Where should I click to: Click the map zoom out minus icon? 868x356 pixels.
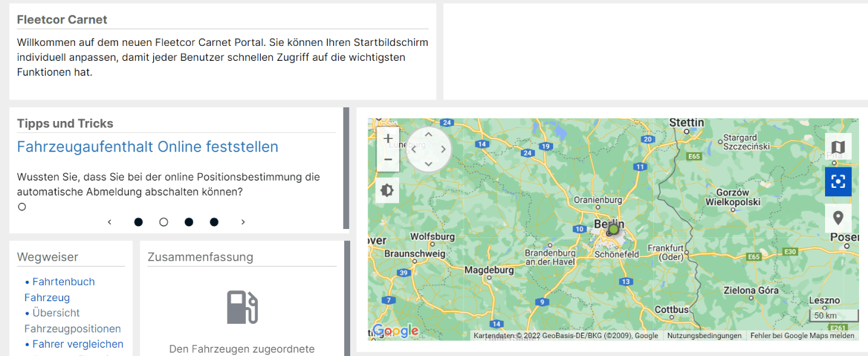click(x=387, y=160)
